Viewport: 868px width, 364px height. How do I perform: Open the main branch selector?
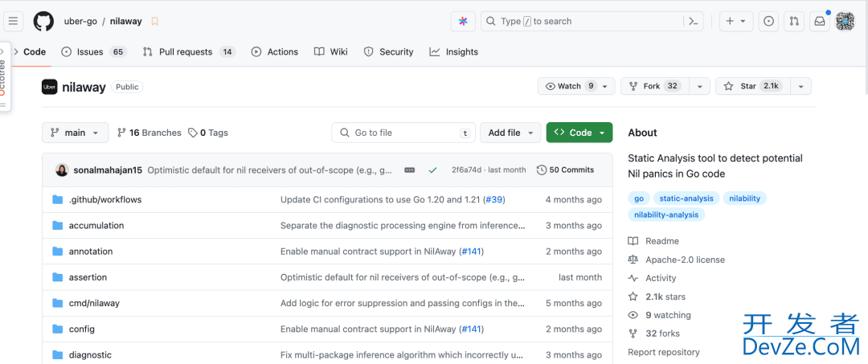[76, 133]
